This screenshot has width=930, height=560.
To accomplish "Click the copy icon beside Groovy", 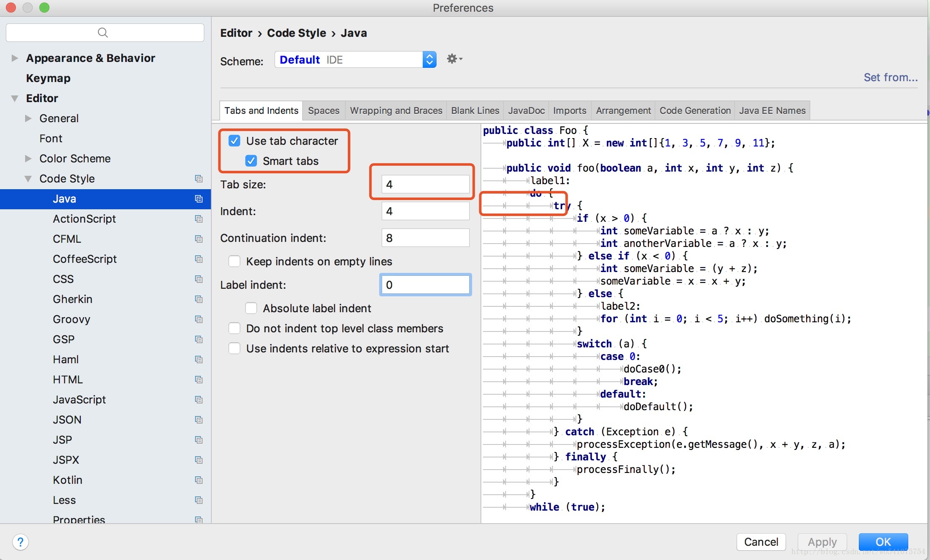I will point(199,319).
